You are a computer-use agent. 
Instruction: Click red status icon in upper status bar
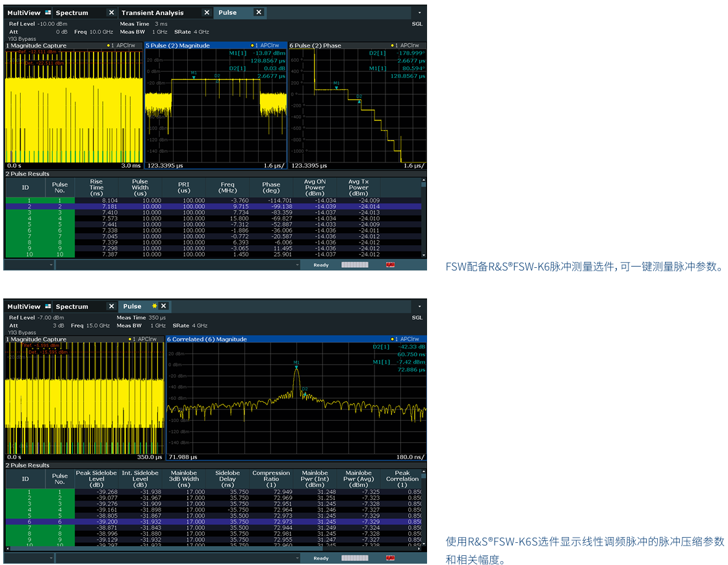pos(391,265)
